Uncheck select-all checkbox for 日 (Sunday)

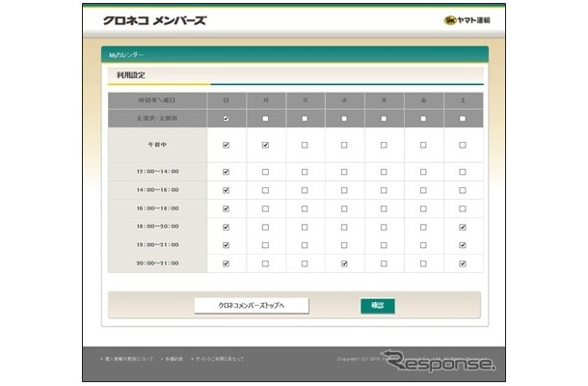click(x=226, y=119)
